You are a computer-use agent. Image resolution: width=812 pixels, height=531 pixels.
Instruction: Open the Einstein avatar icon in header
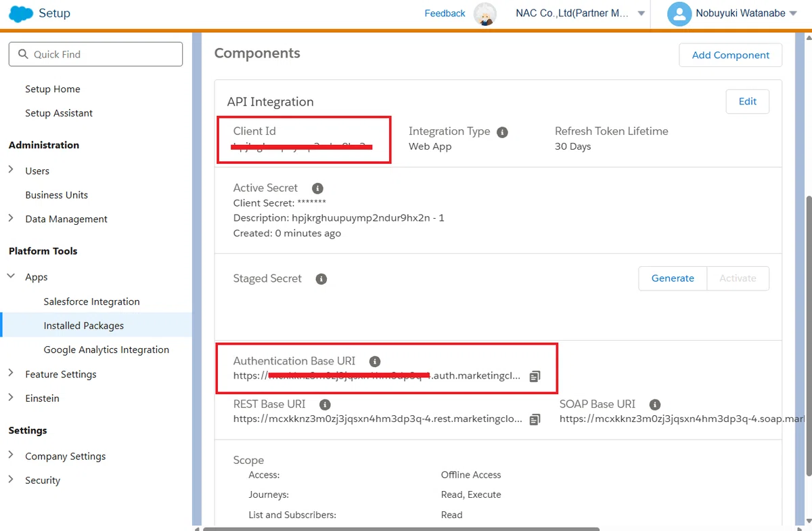point(484,14)
